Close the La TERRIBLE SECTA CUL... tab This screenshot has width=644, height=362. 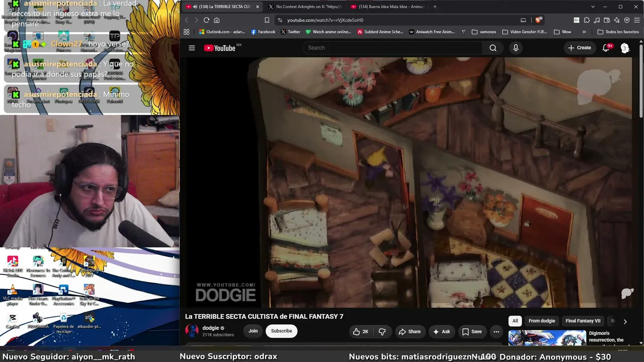coord(258,7)
